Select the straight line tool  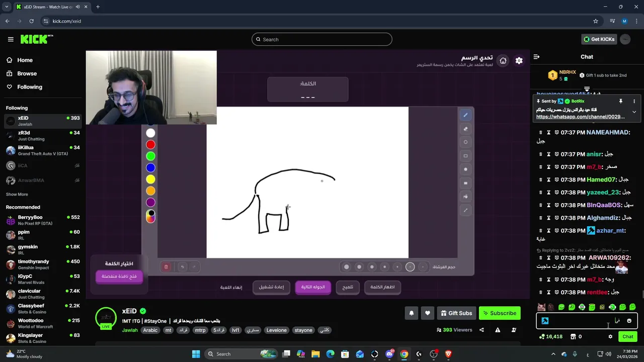[x=465, y=210]
